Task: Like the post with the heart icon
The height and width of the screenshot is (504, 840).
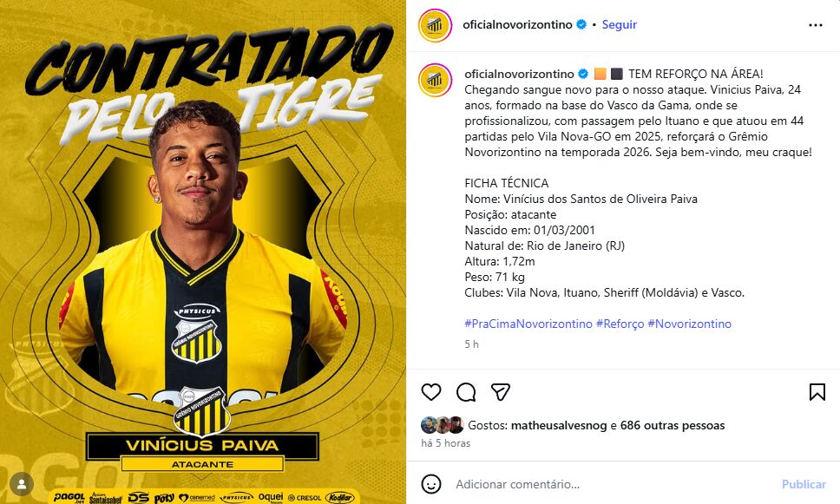Action: pos(430,392)
